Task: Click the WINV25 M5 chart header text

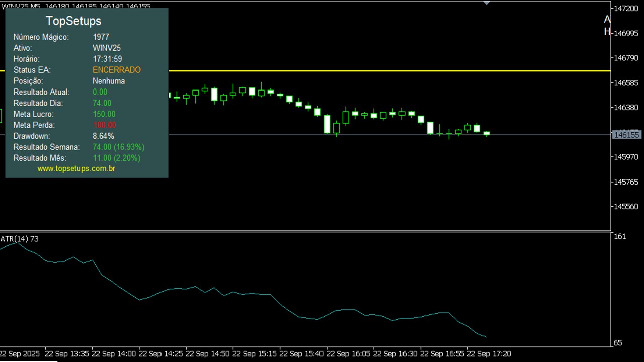Action: (x=21, y=5)
